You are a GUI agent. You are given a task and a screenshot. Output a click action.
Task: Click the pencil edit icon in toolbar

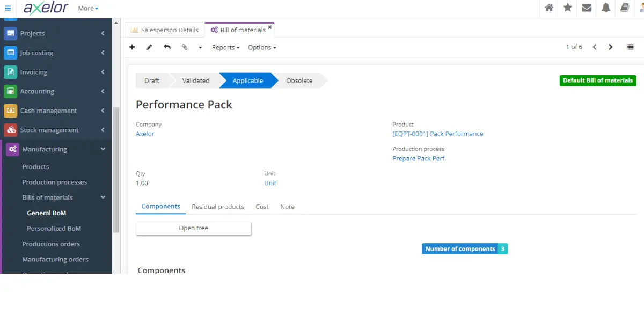click(x=149, y=47)
